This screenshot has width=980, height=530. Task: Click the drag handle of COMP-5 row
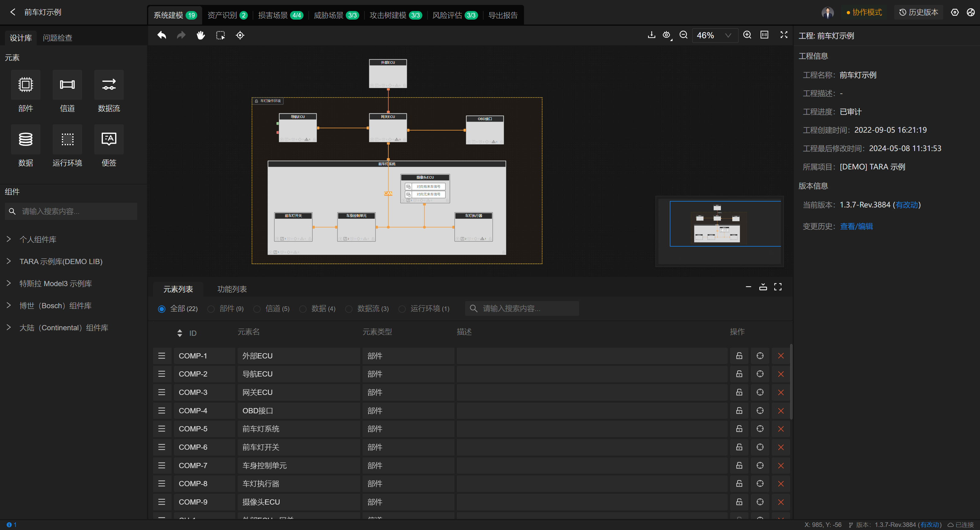(x=162, y=429)
